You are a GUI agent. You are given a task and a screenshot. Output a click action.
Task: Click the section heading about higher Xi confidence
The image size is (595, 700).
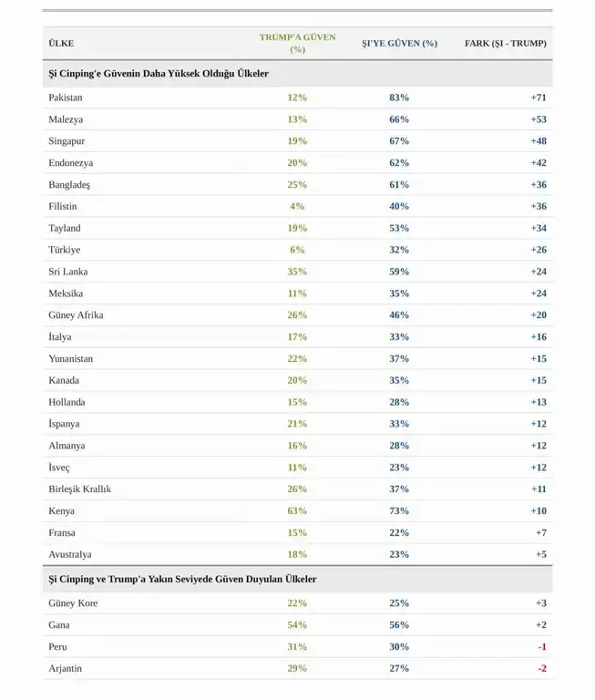pyautogui.click(x=159, y=73)
